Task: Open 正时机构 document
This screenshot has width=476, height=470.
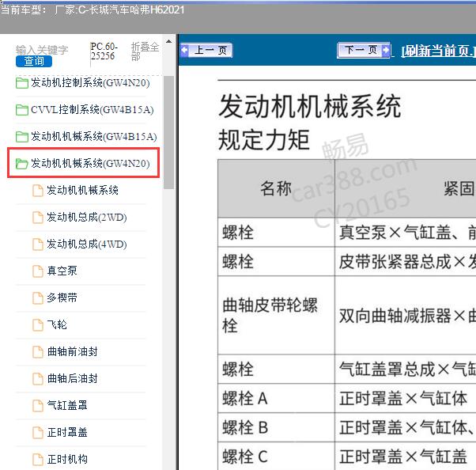Action: 67,459
